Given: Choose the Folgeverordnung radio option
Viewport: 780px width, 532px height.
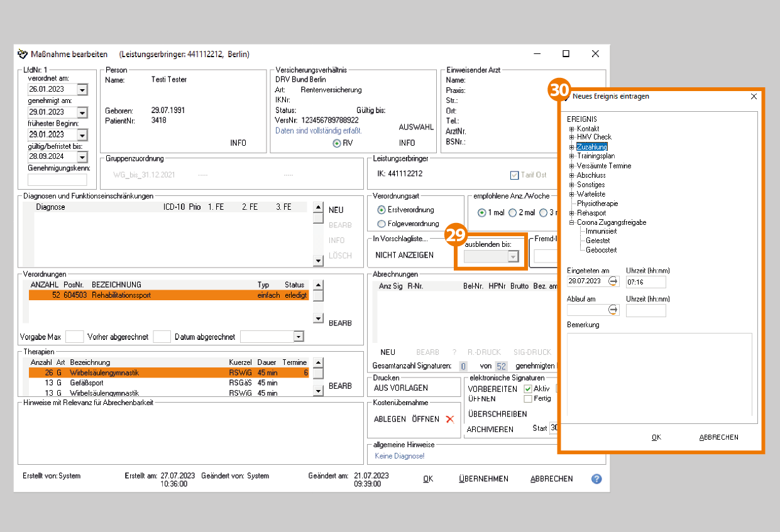Looking at the screenshot, I should [381, 224].
